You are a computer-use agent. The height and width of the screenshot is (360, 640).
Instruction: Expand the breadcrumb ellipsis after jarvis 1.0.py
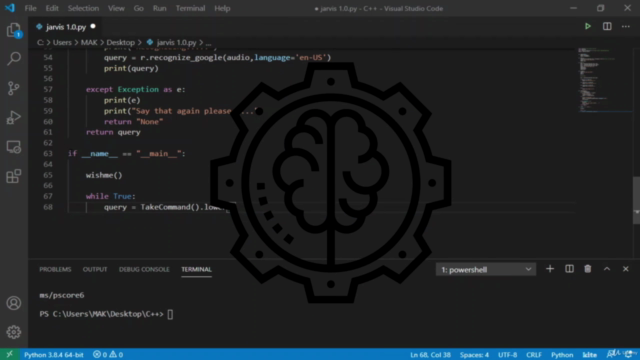coord(209,42)
